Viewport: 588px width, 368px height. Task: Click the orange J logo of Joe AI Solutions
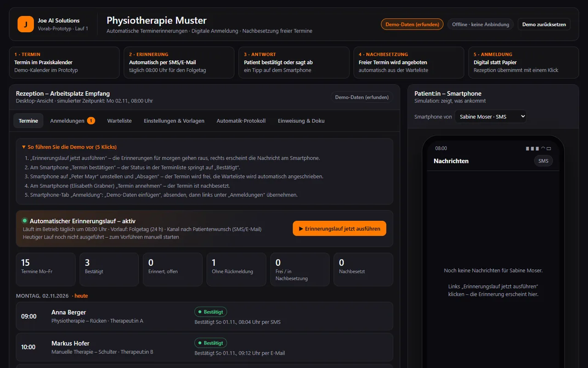[x=26, y=24]
